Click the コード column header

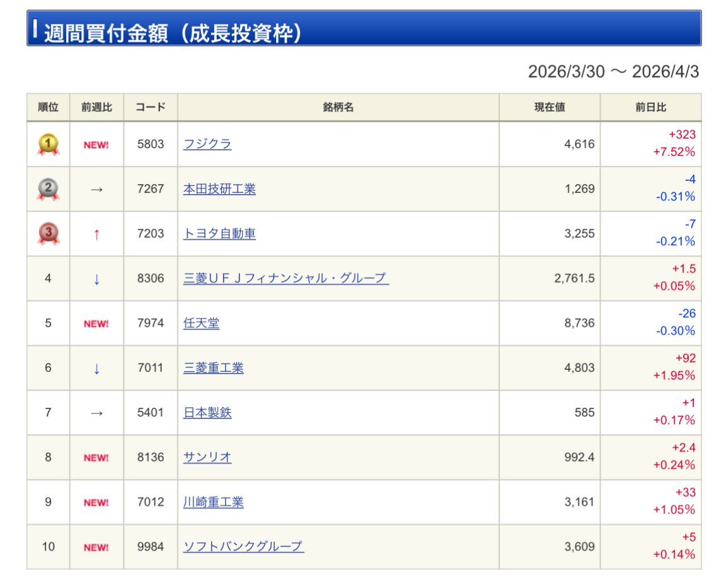point(151,107)
